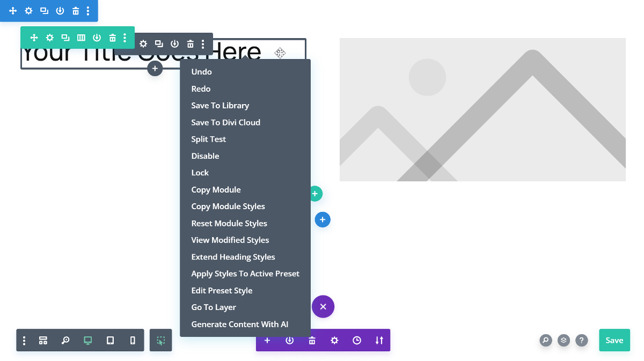Screen dimensions: 644x361
Task: Select Copy Module Styles from context menu
Action: 228,207
